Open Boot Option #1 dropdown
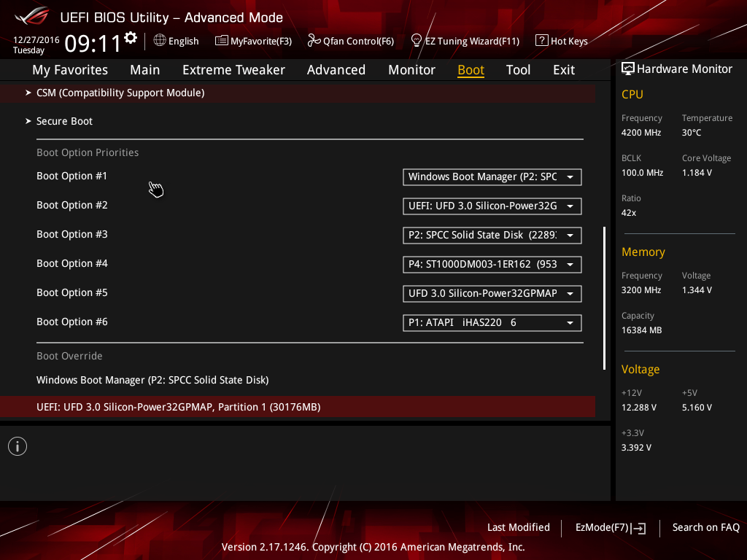The image size is (747, 560). click(x=492, y=177)
